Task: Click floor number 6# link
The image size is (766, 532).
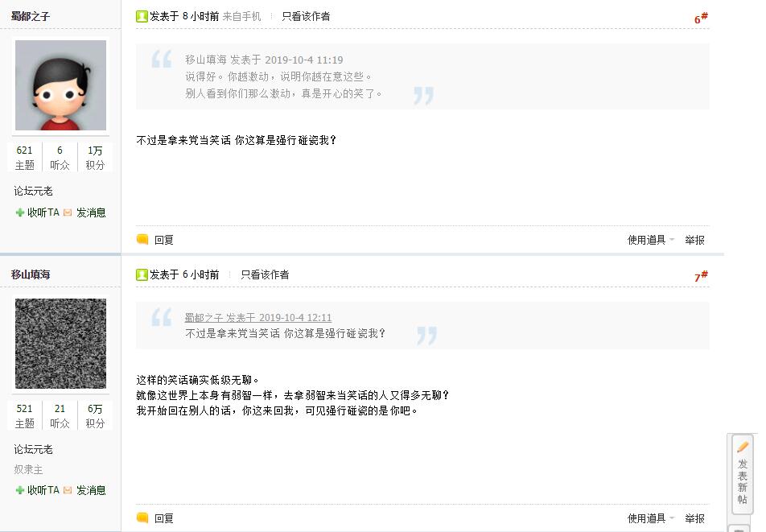Action: [x=700, y=19]
